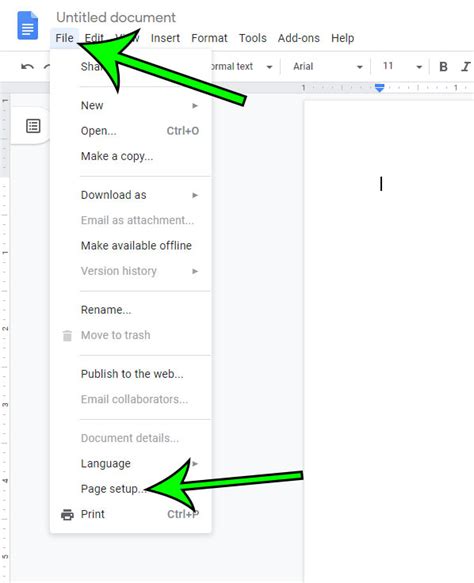
Task: Click the blue indent marker on ruler
Action: click(x=379, y=88)
